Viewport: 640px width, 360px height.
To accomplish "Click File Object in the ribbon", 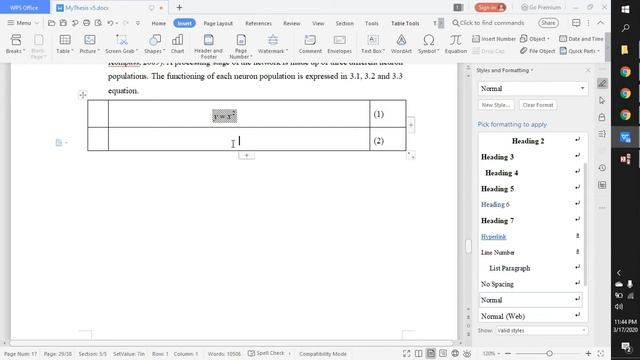I will click(x=538, y=51).
